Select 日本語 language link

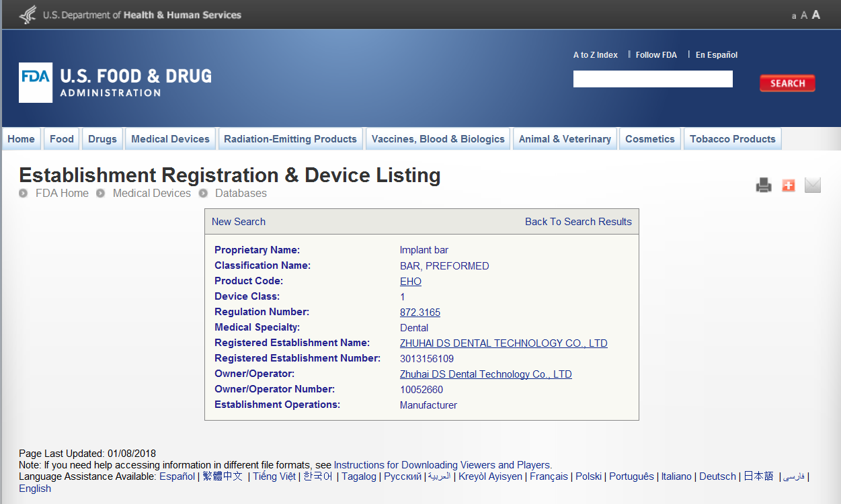pos(758,476)
